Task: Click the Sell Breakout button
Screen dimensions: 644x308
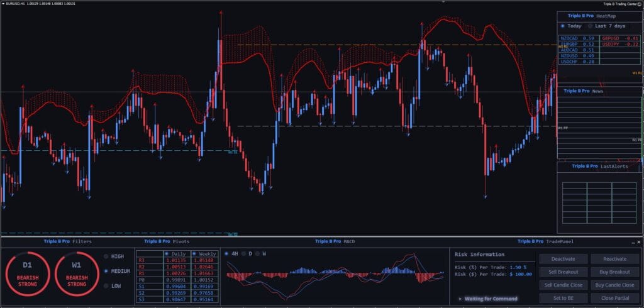Action: coord(563,272)
